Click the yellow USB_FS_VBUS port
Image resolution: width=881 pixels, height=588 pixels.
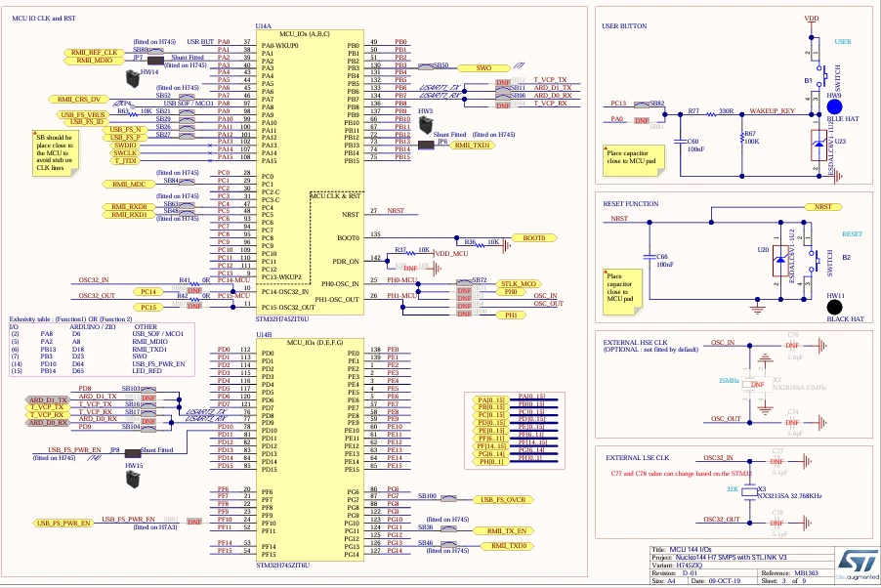point(83,114)
